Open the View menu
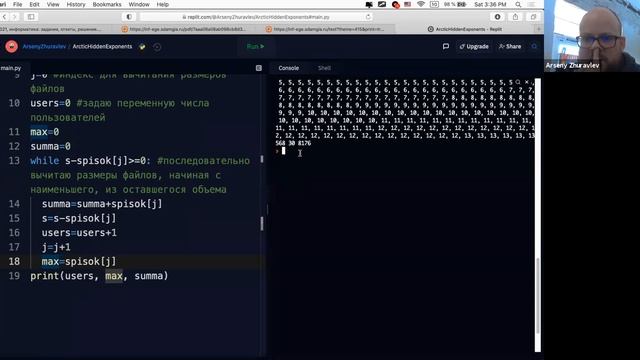The height and width of the screenshot is (360, 640). click(53, 4)
